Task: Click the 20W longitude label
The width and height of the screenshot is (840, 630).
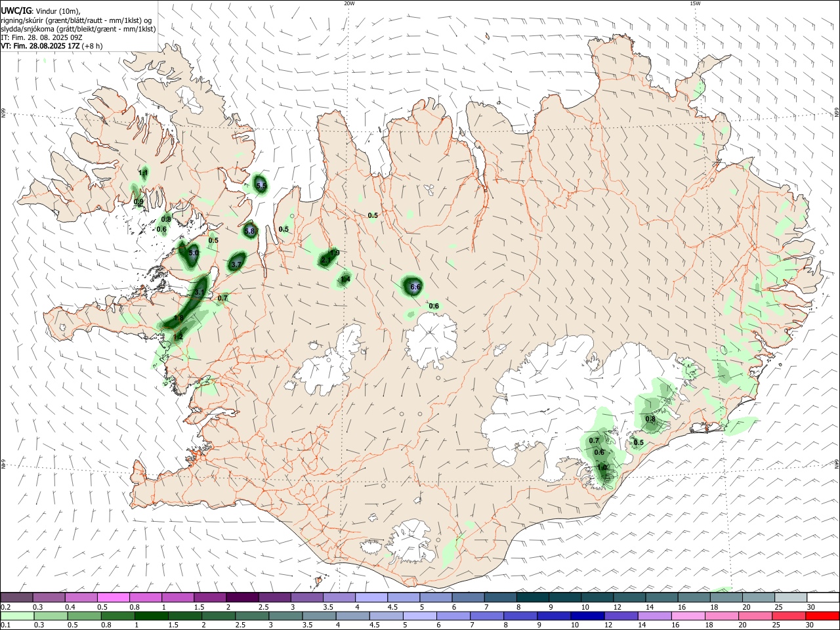Action: click(x=349, y=3)
